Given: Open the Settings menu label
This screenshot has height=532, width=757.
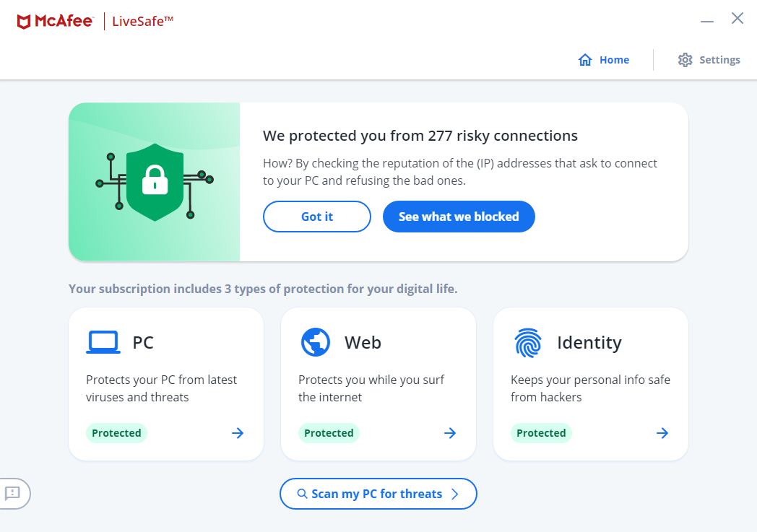Looking at the screenshot, I should (719, 60).
